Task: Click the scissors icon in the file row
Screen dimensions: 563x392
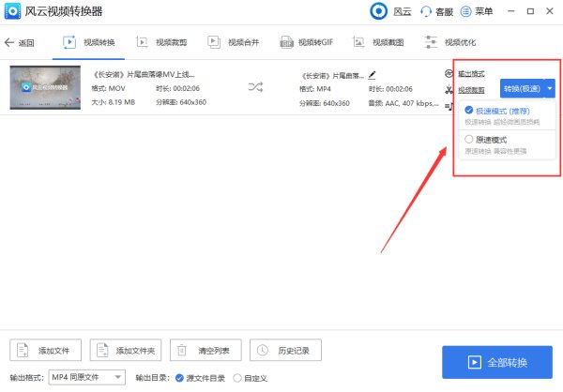Action: point(449,90)
